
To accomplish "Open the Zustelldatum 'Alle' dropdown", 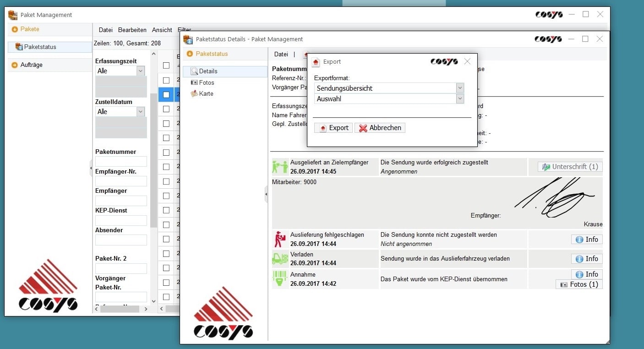I will (141, 112).
